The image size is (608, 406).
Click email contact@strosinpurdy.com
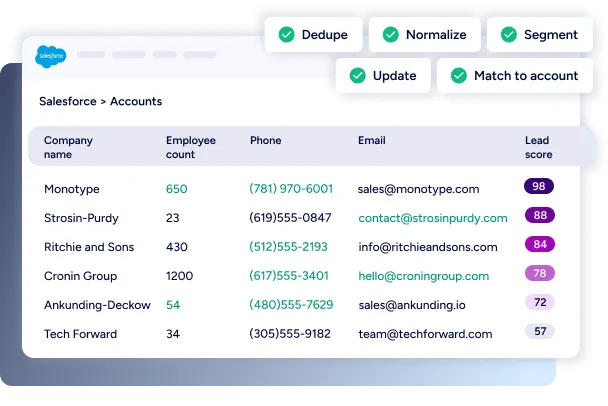coord(433,218)
